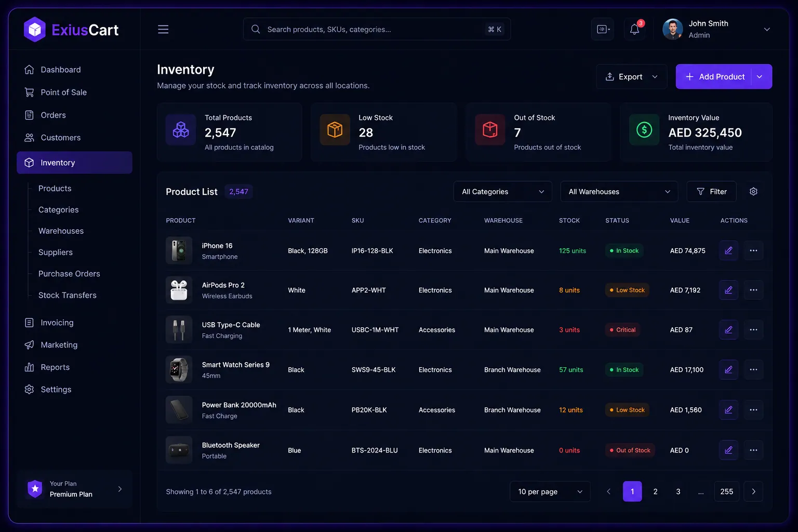Image resolution: width=798 pixels, height=532 pixels.
Task: Click the Premium Plan star badge
Action: (x=35, y=489)
